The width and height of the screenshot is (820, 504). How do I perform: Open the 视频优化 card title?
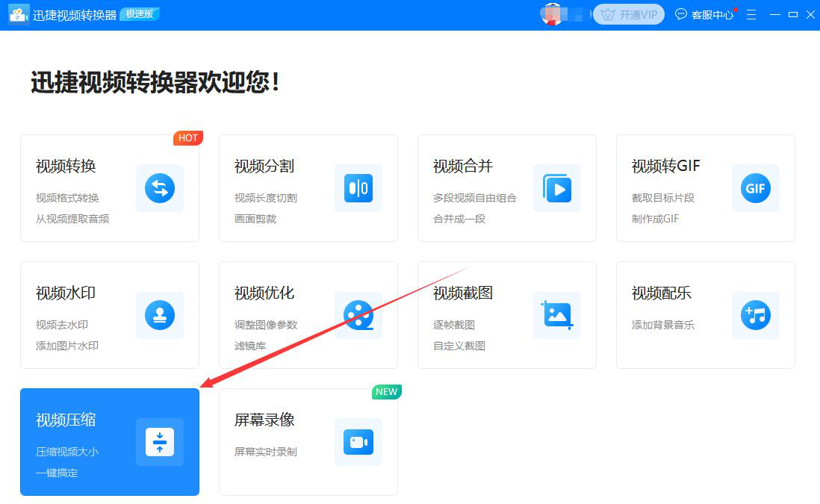(x=264, y=293)
